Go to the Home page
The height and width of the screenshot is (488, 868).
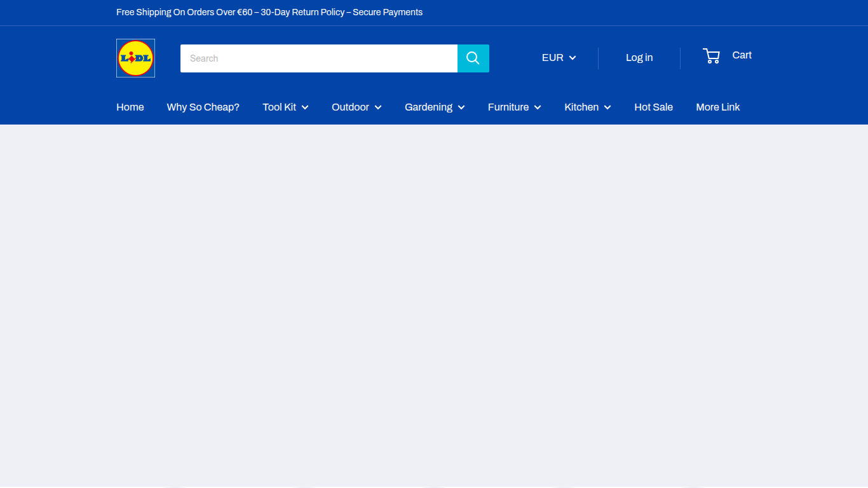(x=130, y=107)
